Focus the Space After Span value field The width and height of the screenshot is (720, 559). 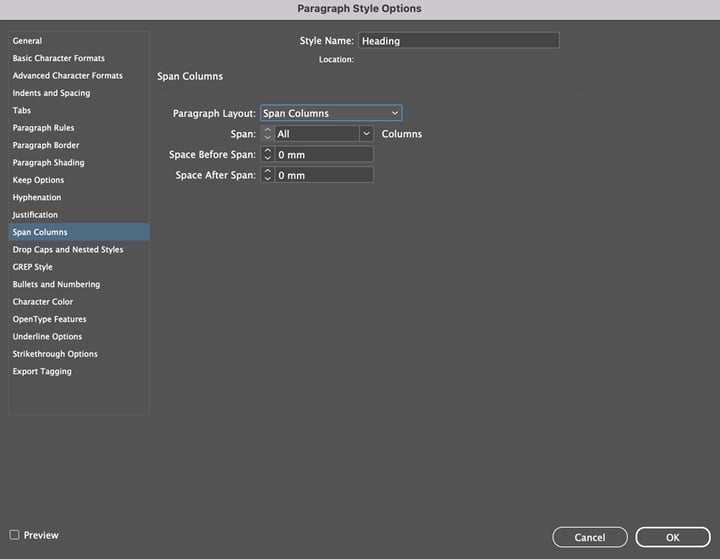coord(324,175)
